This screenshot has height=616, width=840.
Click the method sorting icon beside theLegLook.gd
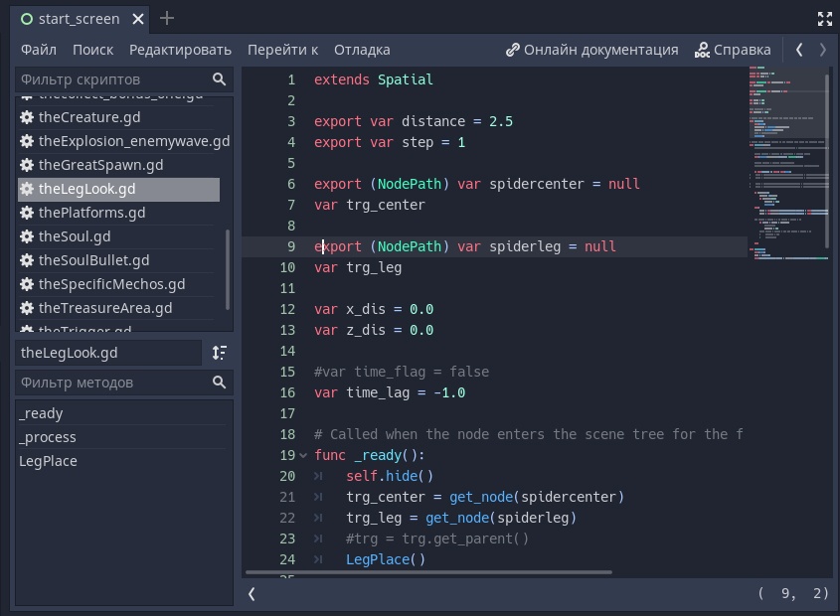click(220, 352)
